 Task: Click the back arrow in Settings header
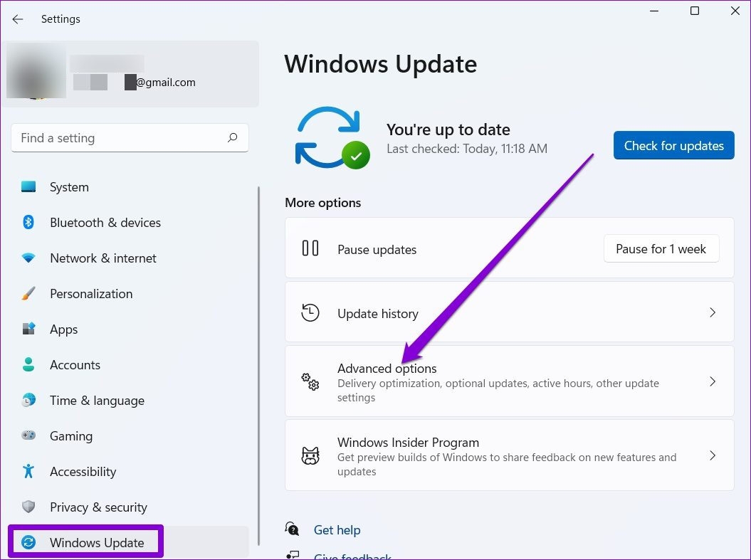(18, 19)
